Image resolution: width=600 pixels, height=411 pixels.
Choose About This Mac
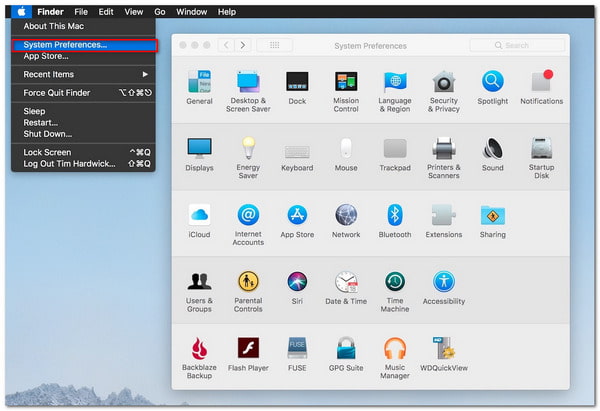pyautogui.click(x=83, y=26)
